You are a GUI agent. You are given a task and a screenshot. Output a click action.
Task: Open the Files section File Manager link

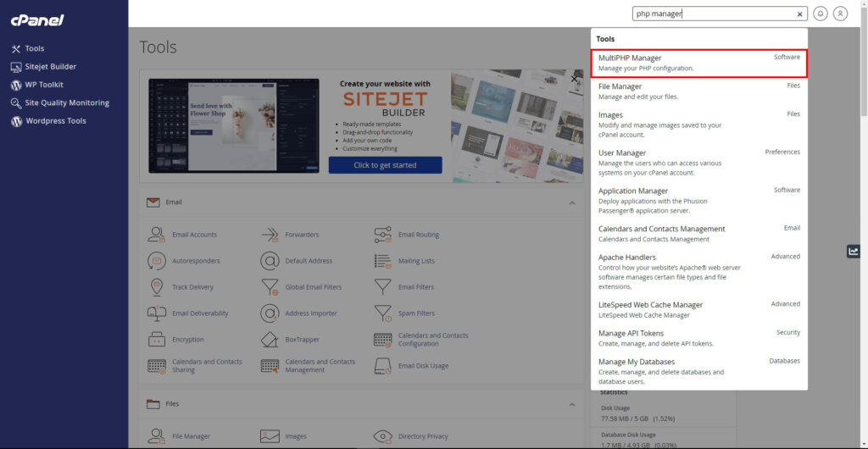pos(191,436)
